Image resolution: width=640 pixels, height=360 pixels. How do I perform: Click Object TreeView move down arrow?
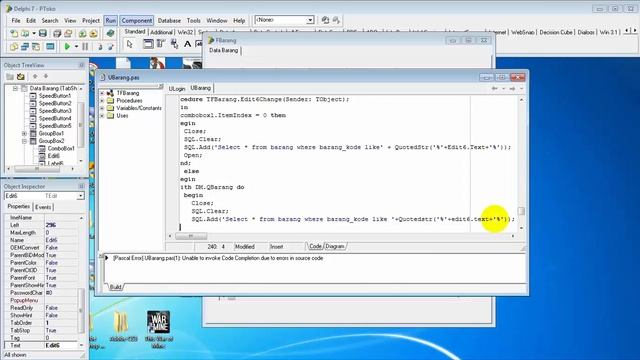(46, 76)
